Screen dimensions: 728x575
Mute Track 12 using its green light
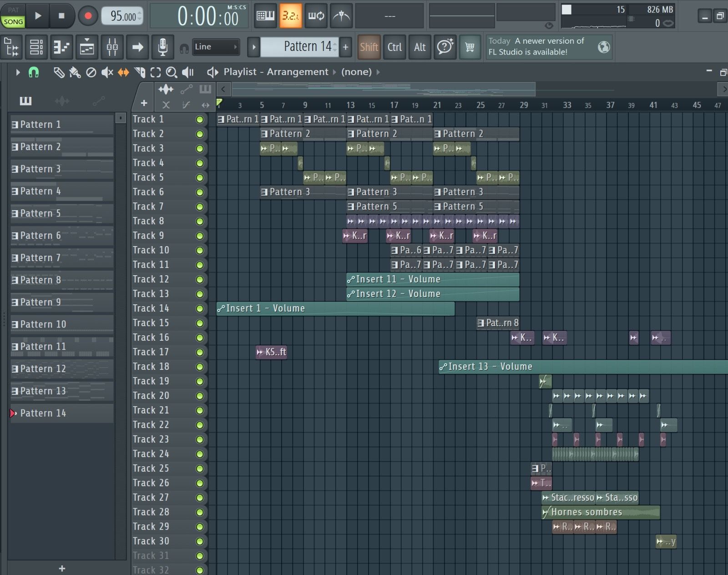[199, 280]
